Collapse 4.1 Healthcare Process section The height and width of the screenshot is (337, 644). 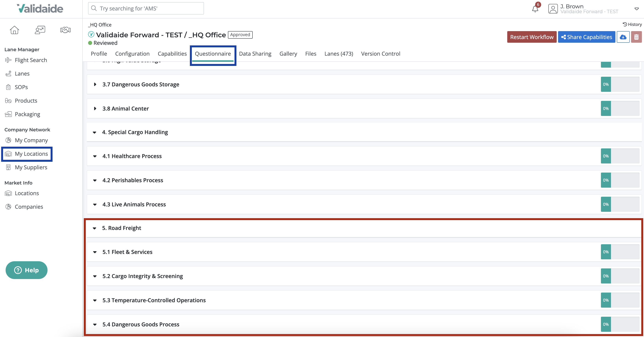[95, 156]
